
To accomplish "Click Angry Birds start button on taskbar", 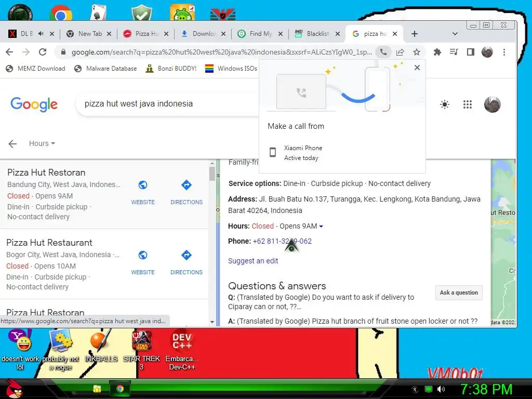I will [13, 389].
